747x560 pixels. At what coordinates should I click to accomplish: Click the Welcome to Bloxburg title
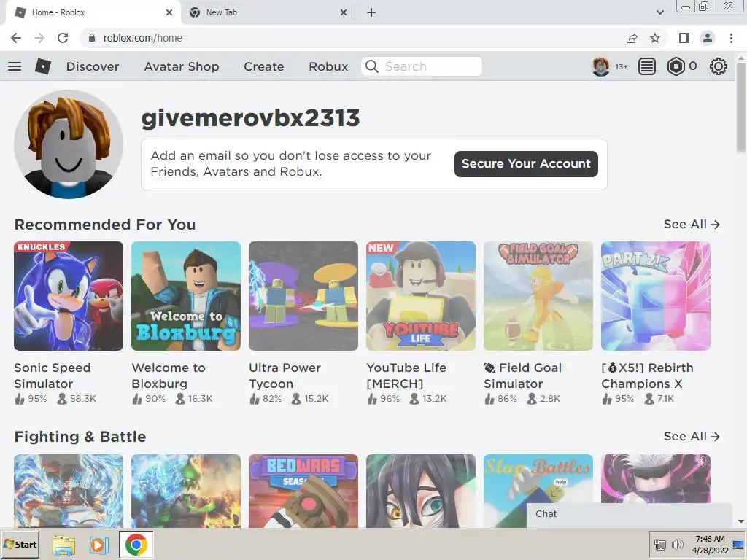click(169, 376)
